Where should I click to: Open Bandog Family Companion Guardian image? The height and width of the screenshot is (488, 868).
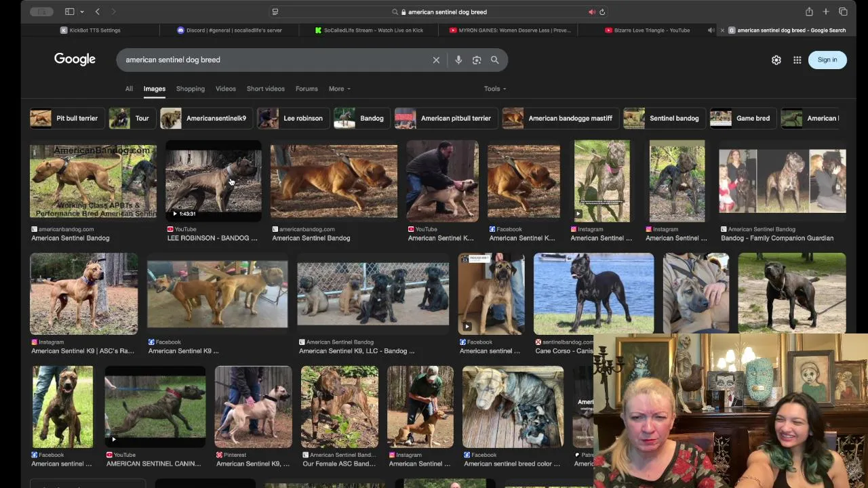click(x=783, y=181)
